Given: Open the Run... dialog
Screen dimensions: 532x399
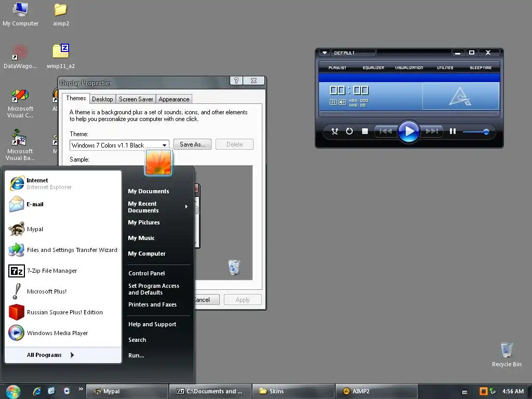Looking at the screenshot, I should coord(136,355).
